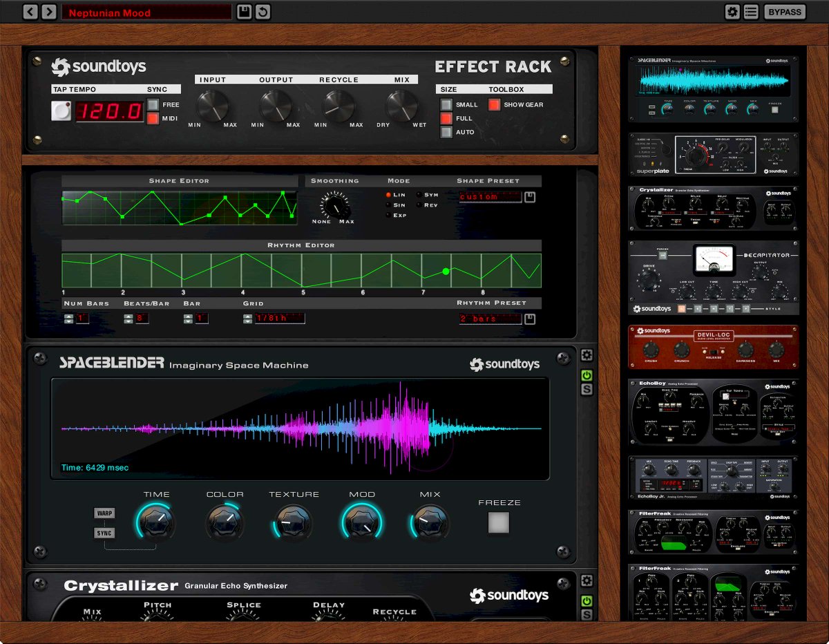This screenshot has height=644, width=829.
Task: Open the preset list icon beside BYPASS
Action: coord(751,12)
